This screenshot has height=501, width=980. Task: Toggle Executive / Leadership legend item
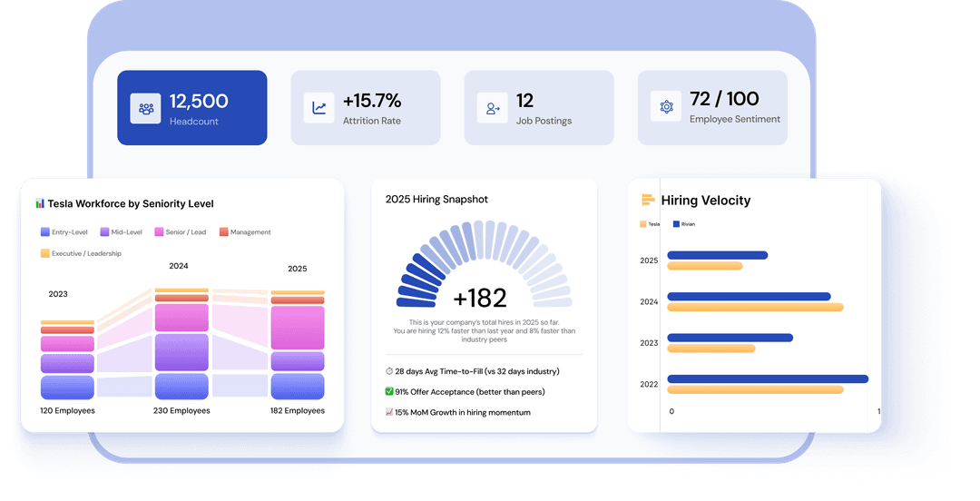(x=81, y=254)
